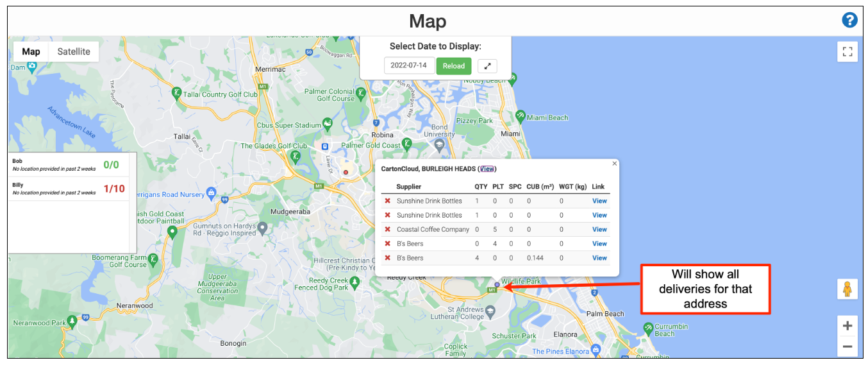Click the Bond University marker icon
This screenshot has width=868, height=367.
coord(439,146)
